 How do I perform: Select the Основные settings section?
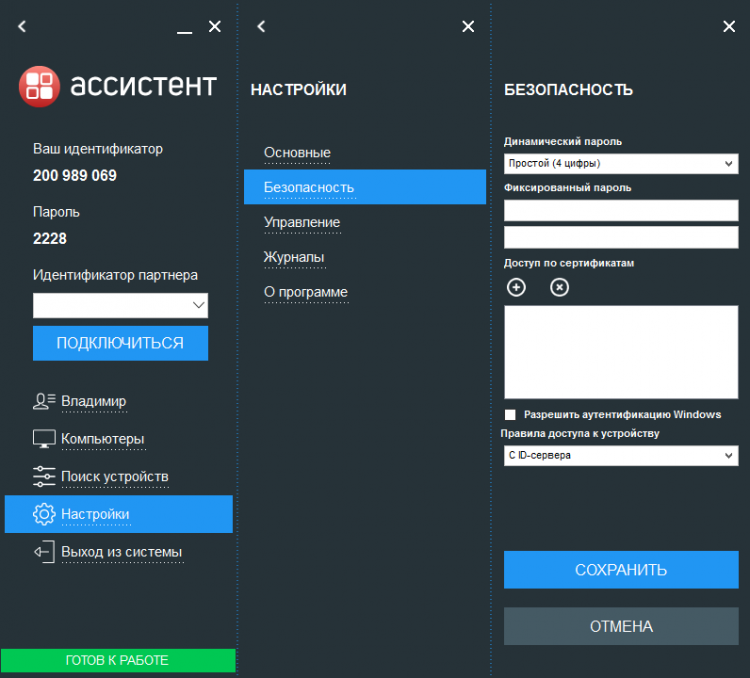pos(297,152)
